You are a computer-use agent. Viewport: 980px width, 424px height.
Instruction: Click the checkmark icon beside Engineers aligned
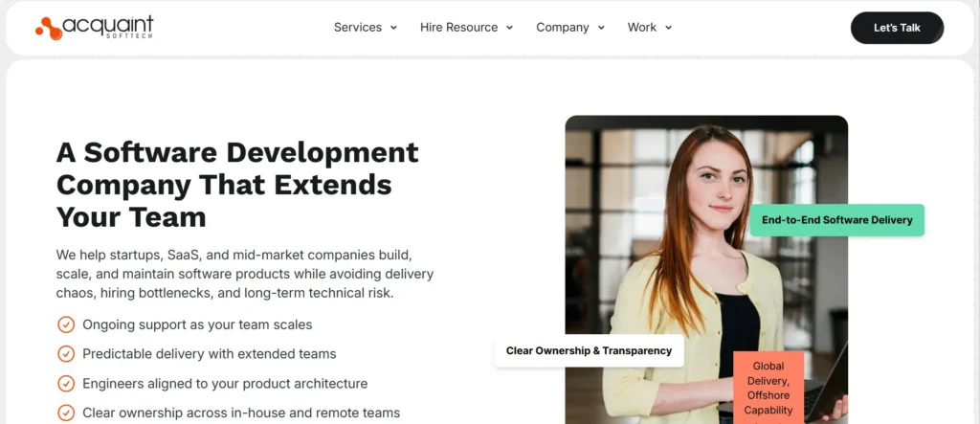66,384
